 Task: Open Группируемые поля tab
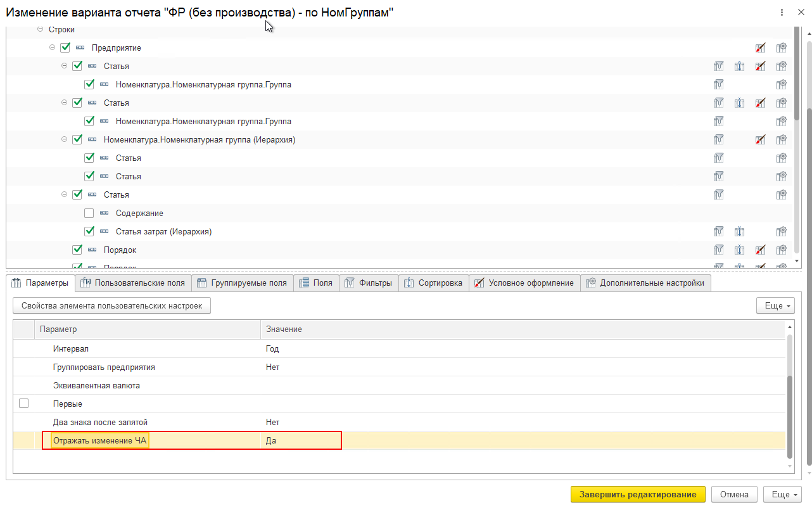pos(242,283)
